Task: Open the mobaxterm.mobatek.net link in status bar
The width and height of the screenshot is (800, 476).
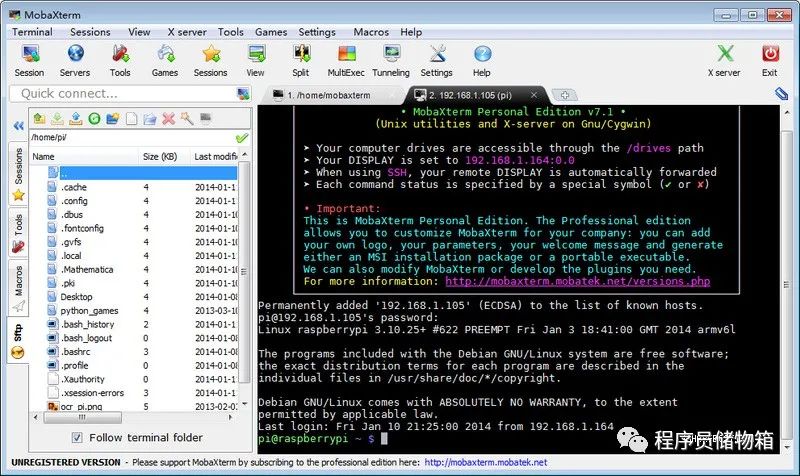Action: click(x=486, y=462)
